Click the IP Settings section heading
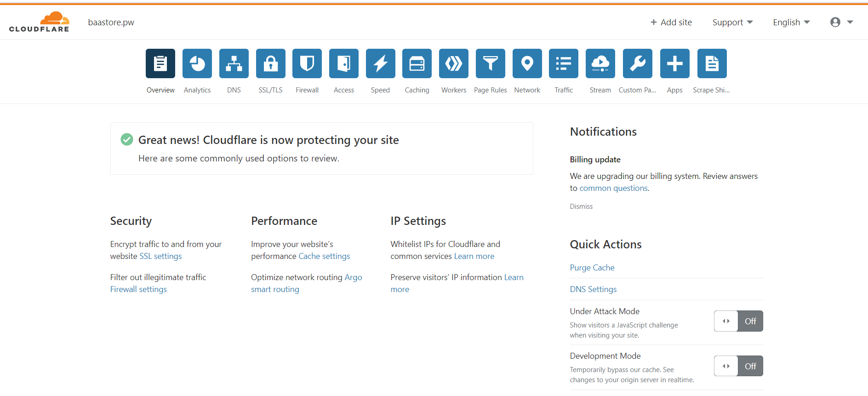The width and height of the screenshot is (868, 396). click(x=418, y=221)
